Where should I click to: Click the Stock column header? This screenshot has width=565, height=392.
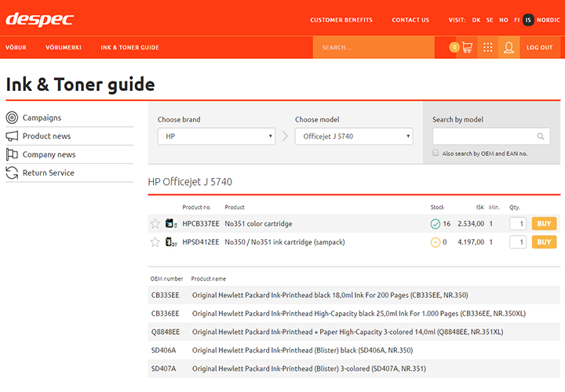click(x=437, y=207)
